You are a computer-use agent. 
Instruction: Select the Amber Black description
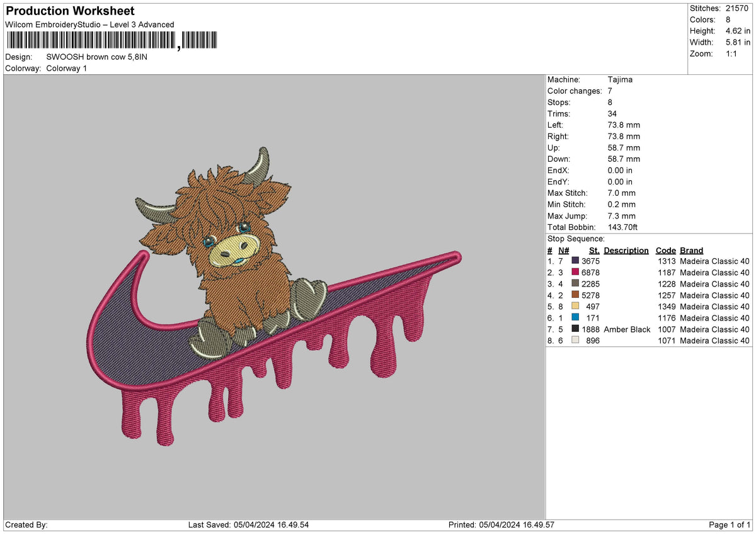coord(627,329)
